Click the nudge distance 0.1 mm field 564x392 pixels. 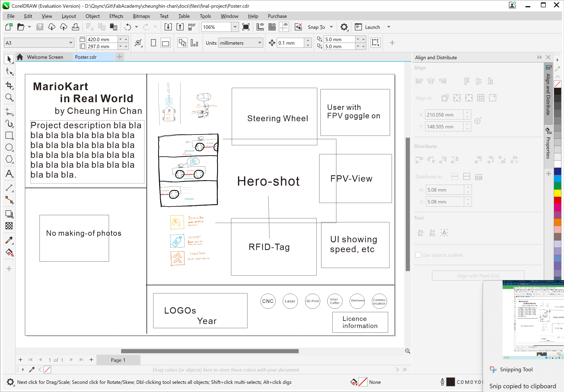pyautogui.click(x=290, y=43)
